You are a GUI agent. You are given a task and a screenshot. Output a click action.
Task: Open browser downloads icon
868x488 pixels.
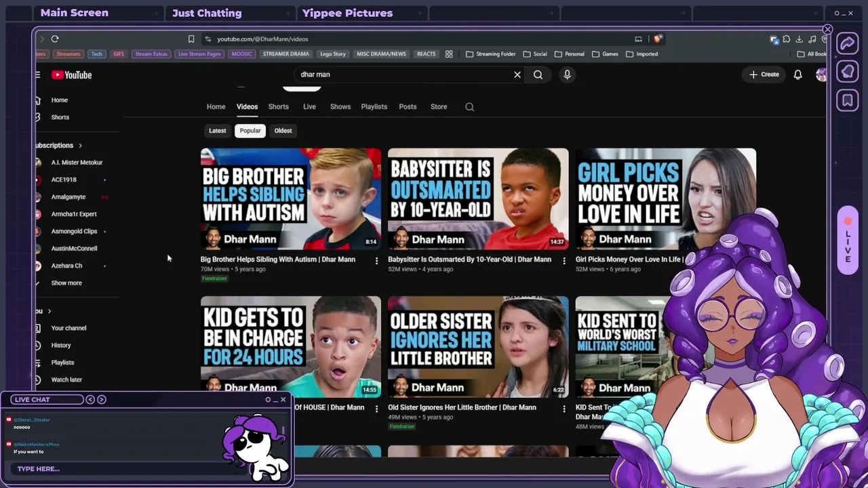(799, 39)
